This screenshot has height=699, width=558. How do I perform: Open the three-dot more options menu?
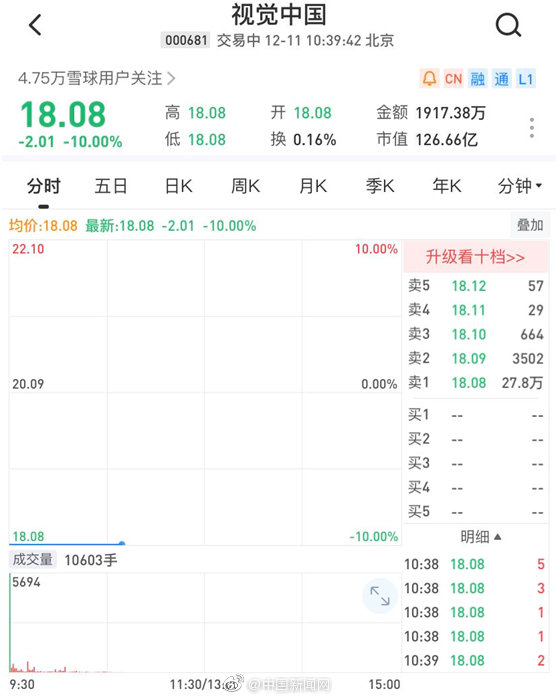click(532, 128)
